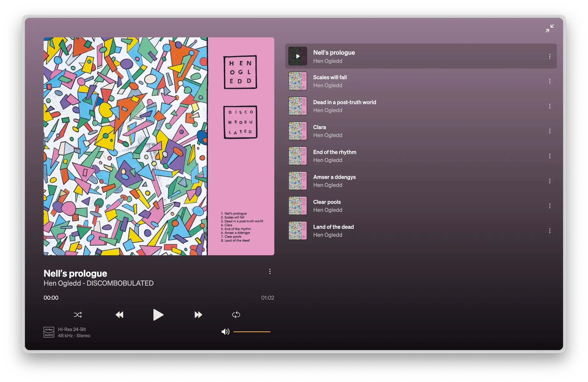
Task: Select the Amser a ddengys title
Action: point(334,177)
